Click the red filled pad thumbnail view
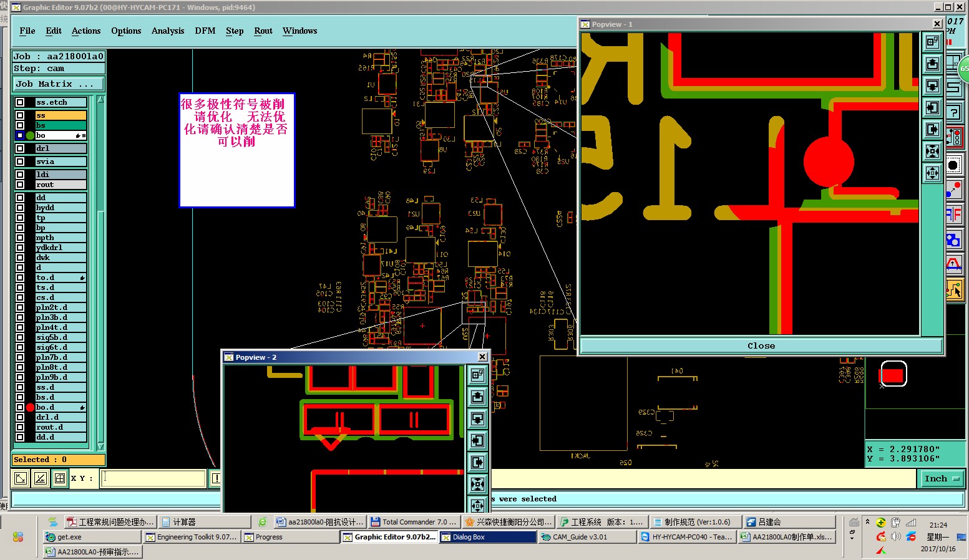The image size is (969, 560). [892, 375]
